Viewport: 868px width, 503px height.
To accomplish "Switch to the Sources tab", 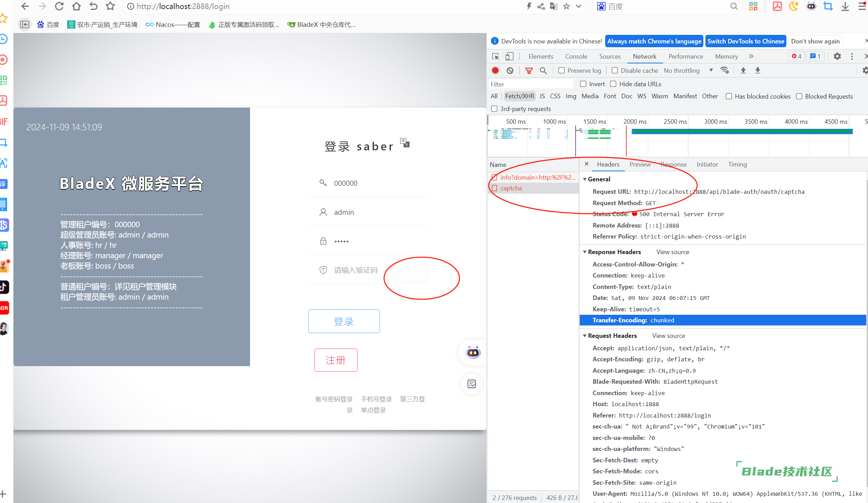I will click(x=610, y=57).
